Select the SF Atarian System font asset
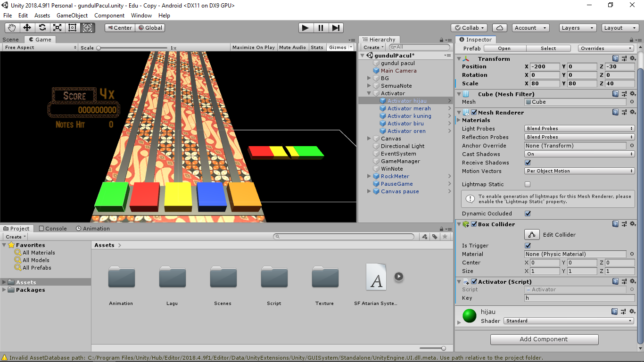The width and height of the screenshot is (644, 362). tap(376, 277)
